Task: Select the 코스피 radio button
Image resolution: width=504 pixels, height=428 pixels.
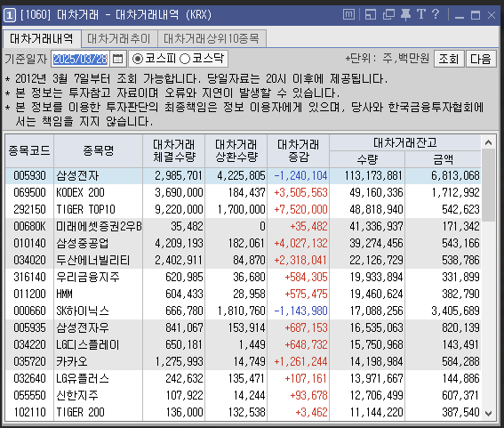Action: tap(138, 59)
